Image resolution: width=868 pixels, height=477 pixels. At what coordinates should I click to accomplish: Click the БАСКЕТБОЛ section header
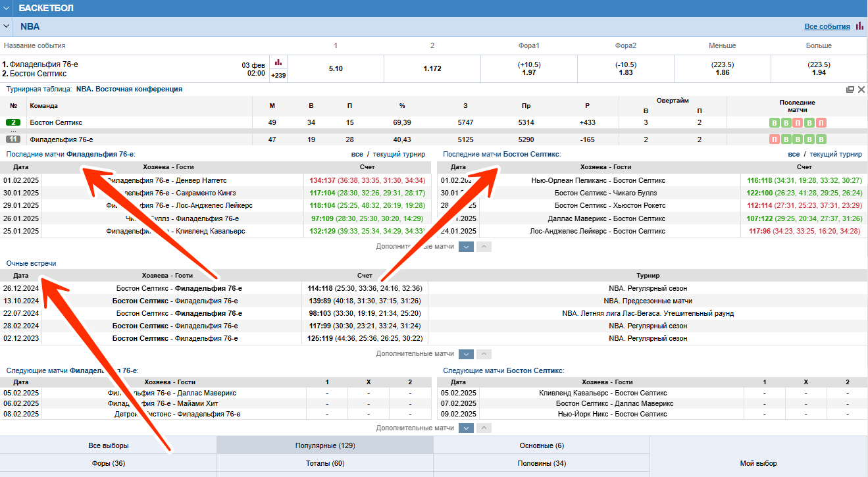[46, 9]
